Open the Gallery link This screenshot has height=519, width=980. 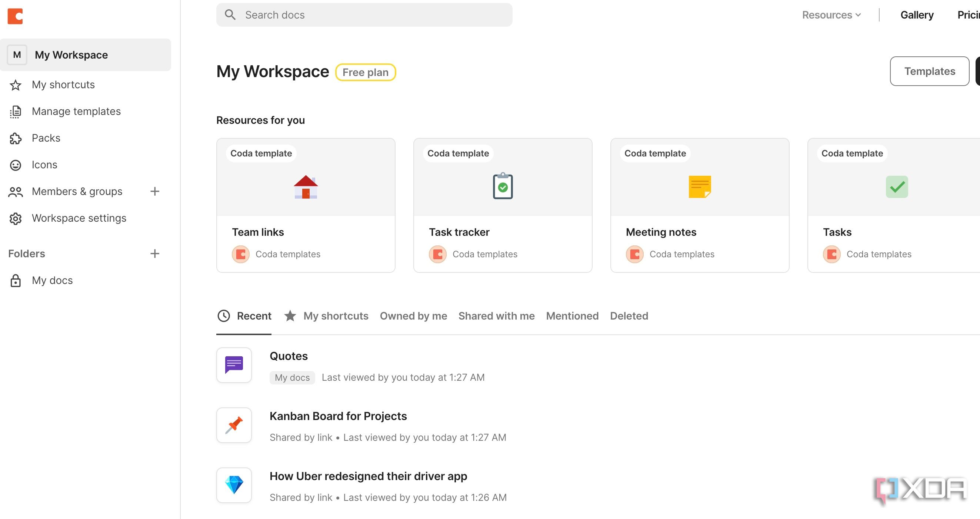[917, 15]
